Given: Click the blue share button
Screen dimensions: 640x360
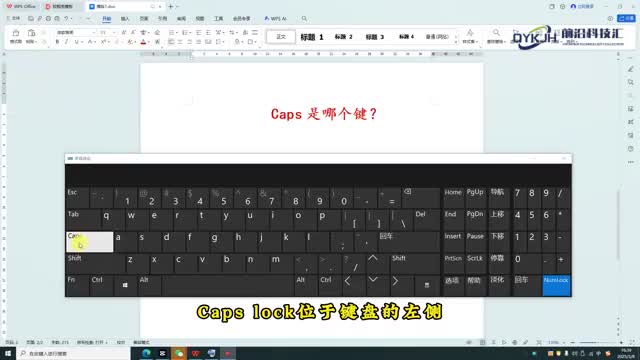Looking at the screenshot, I should click(627, 18).
